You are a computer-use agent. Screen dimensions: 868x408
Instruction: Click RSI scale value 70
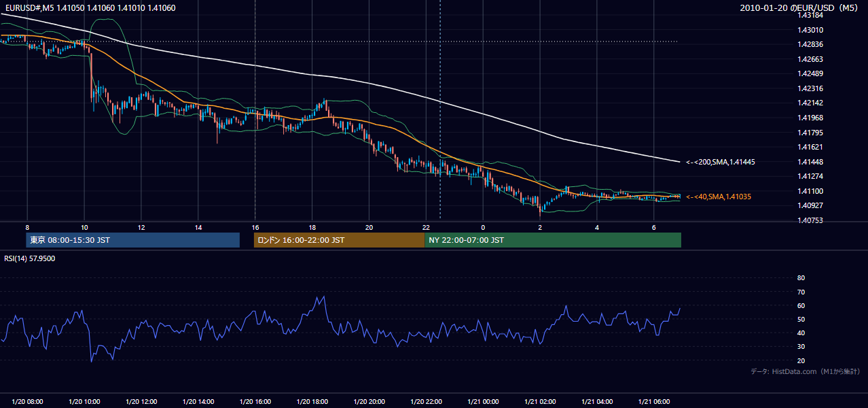click(801, 292)
